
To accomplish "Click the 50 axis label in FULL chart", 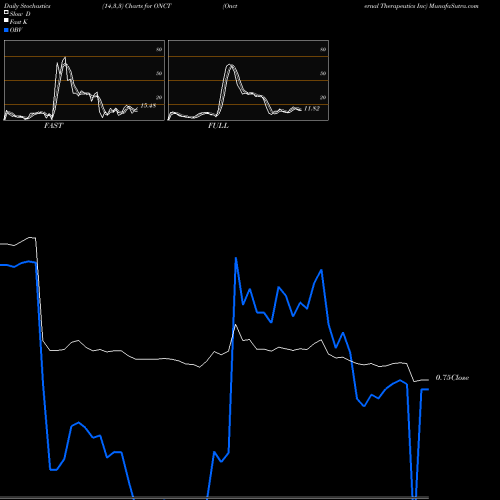I will coord(323,73).
